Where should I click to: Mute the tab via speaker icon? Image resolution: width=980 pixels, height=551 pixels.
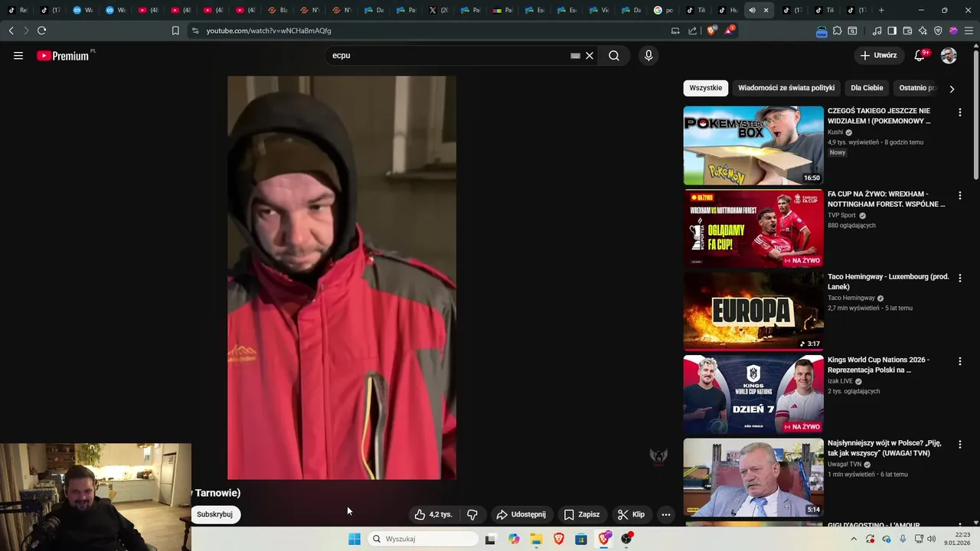(752, 10)
